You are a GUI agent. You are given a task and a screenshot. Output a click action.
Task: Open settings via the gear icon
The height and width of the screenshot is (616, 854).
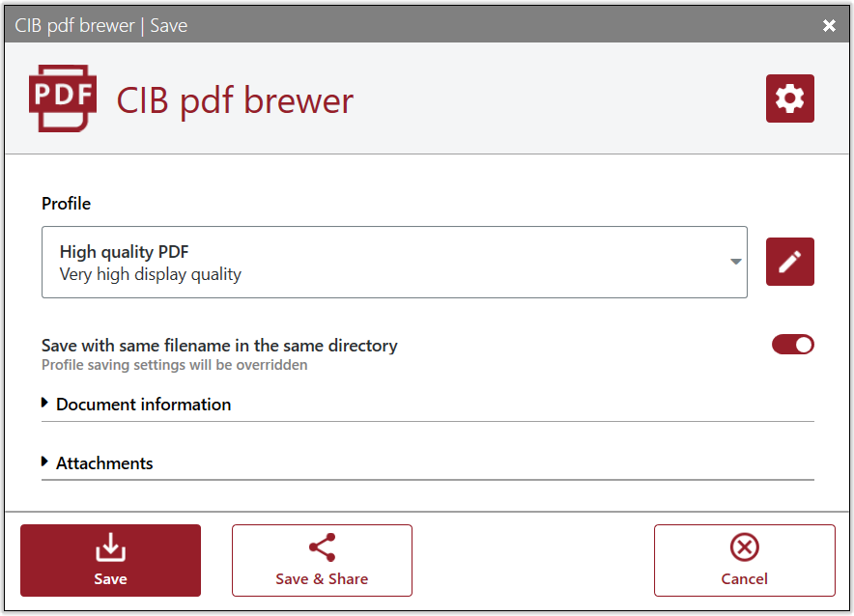789,98
